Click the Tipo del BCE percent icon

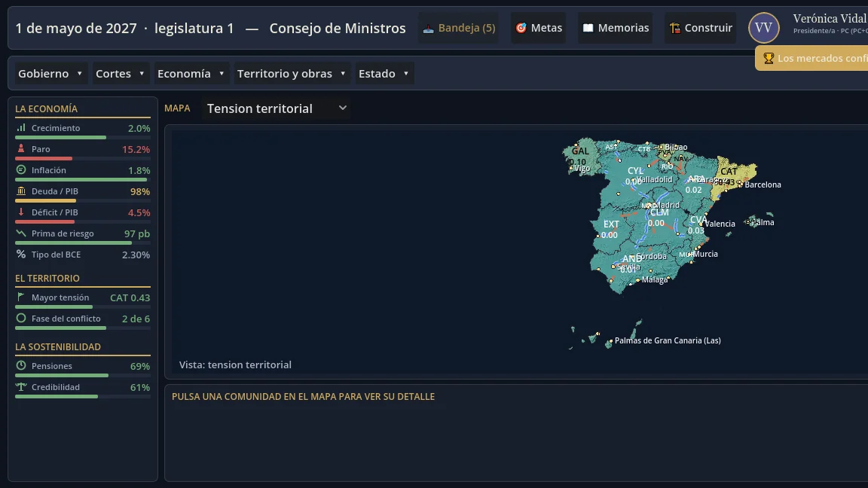21,255
